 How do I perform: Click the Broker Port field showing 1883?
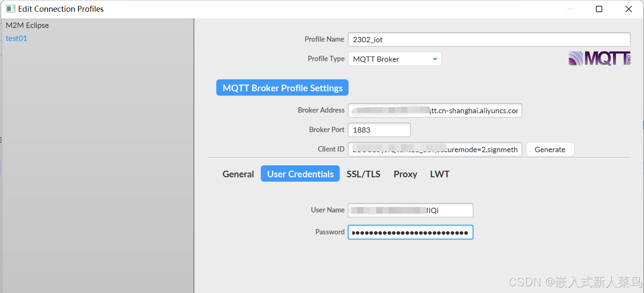click(379, 130)
